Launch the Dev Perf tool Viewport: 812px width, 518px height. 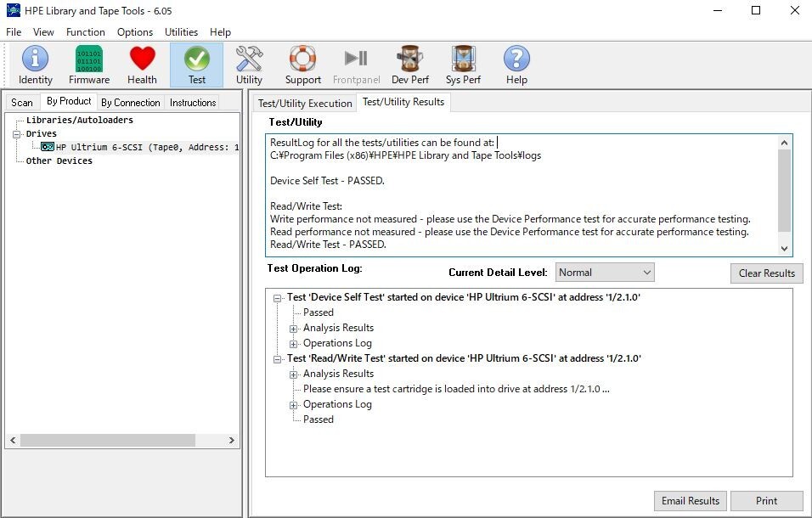click(410, 65)
